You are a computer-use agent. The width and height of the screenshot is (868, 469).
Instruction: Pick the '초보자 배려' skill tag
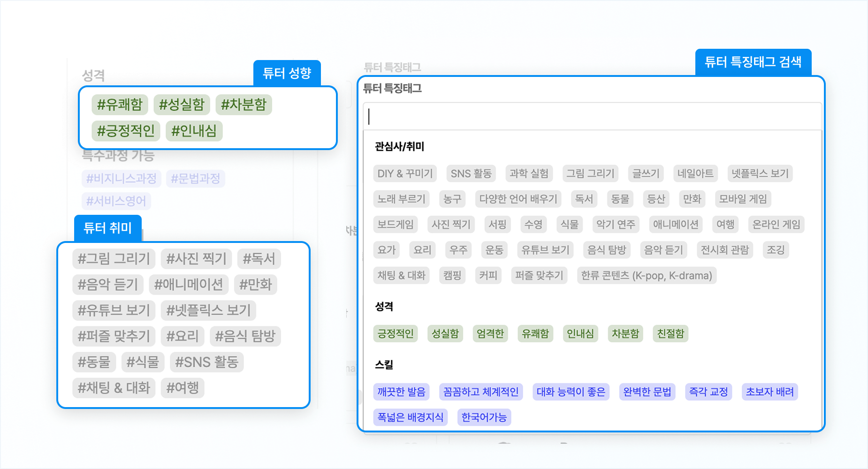[769, 392]
